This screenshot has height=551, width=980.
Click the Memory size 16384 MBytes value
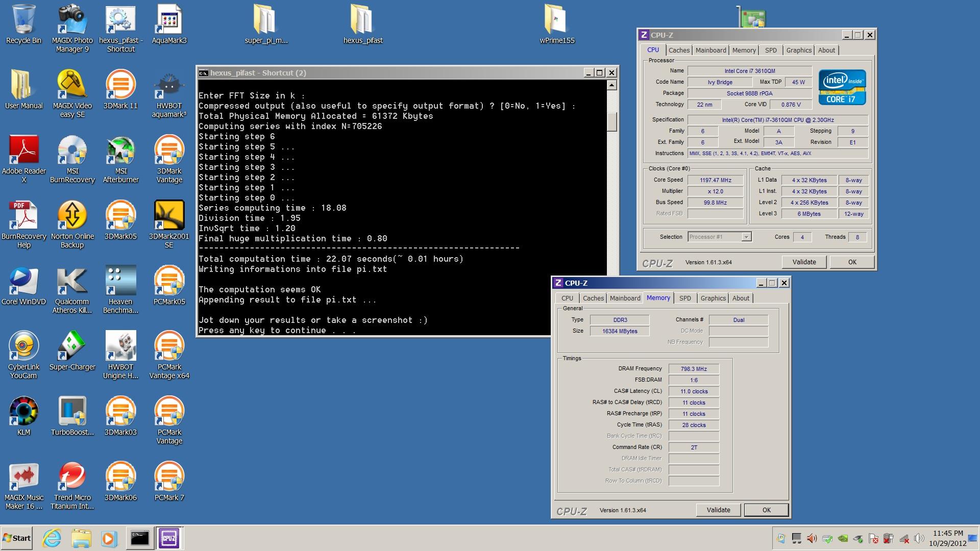[620, 331]
